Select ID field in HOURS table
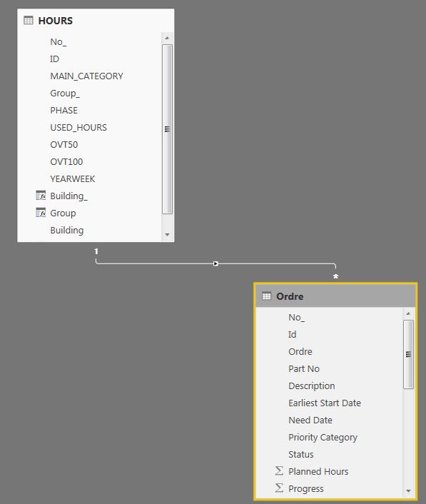 (x=55, y=59)
